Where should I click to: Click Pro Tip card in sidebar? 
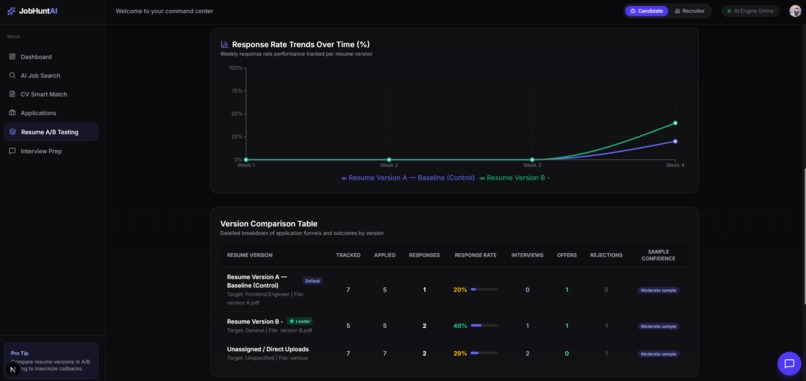51,361
